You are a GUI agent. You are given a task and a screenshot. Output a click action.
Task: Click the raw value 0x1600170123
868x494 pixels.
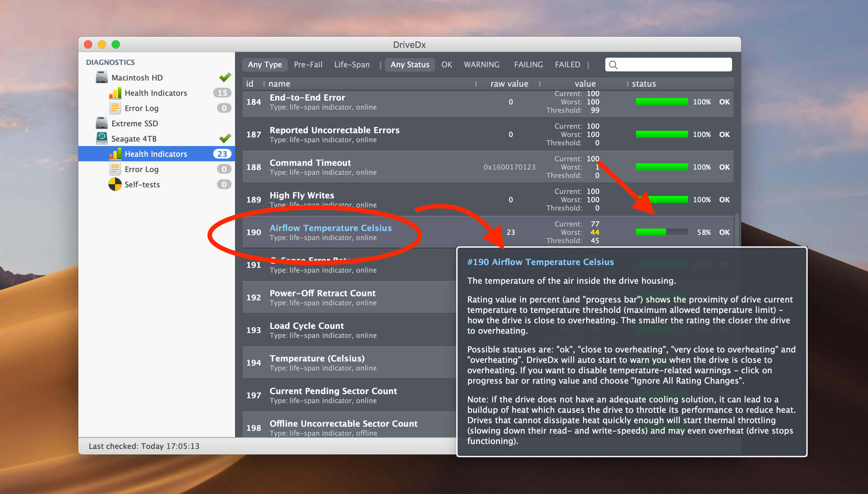(x=509, y=167)
